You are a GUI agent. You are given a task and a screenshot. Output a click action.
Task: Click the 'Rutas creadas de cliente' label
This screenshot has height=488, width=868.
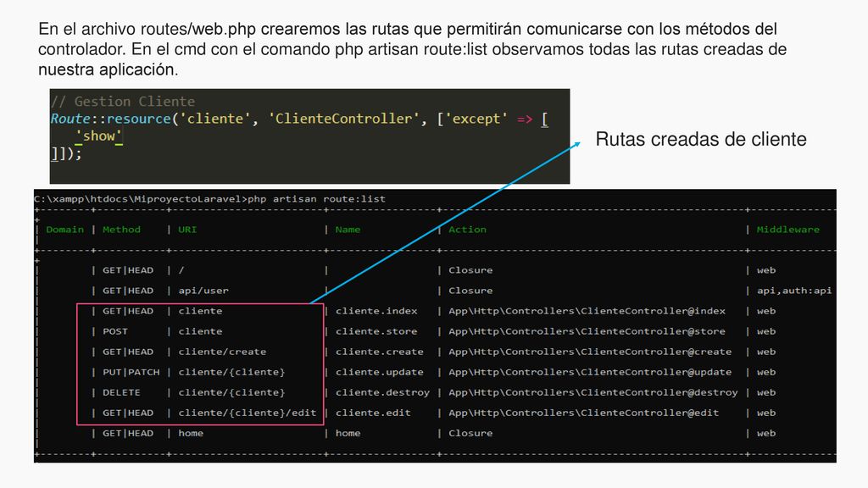point(701,140)
